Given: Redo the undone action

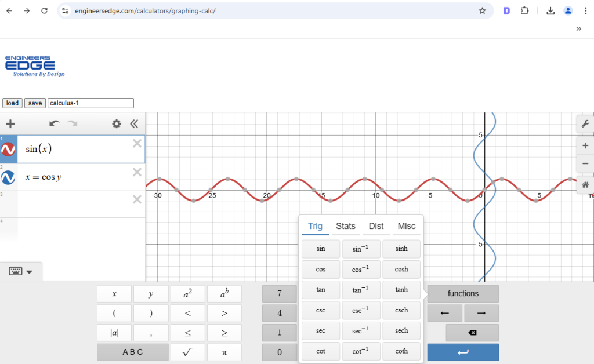Looking at the screenshot, I should (71, 123).
